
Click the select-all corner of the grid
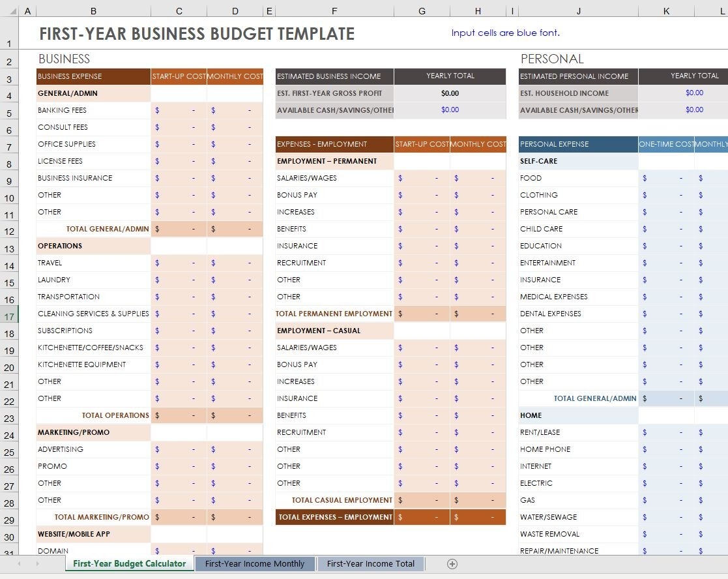click(9, 11)
